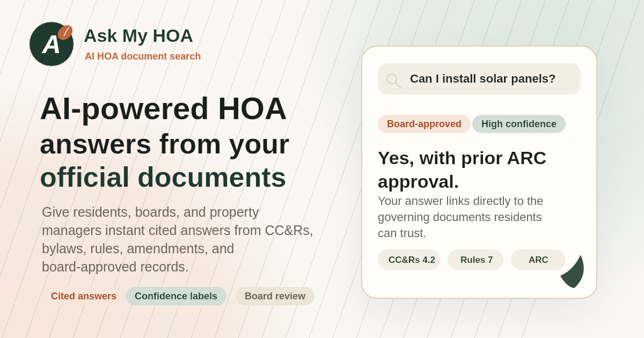Open the CC&Rs 4.2 citation chip
Image resolution: width=644 pixels, height=338 pixels.
point(409,260)
